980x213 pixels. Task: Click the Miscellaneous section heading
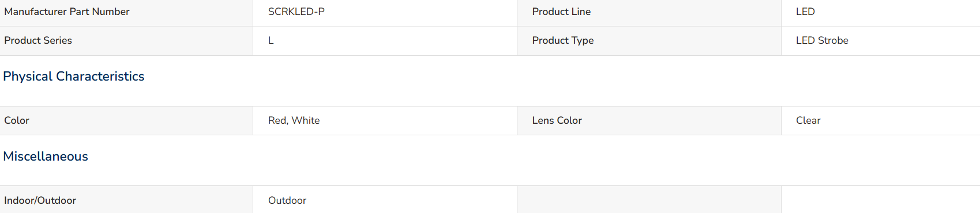[x=46, y=156]
